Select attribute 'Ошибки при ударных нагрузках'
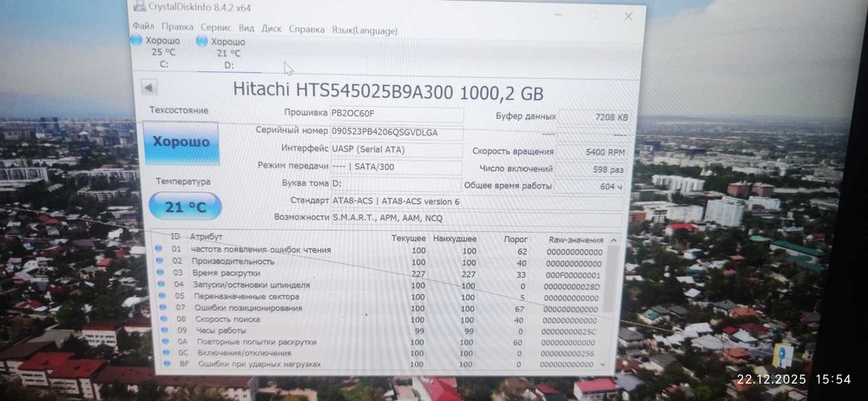The image size is (868, 401). pos(260,364)
